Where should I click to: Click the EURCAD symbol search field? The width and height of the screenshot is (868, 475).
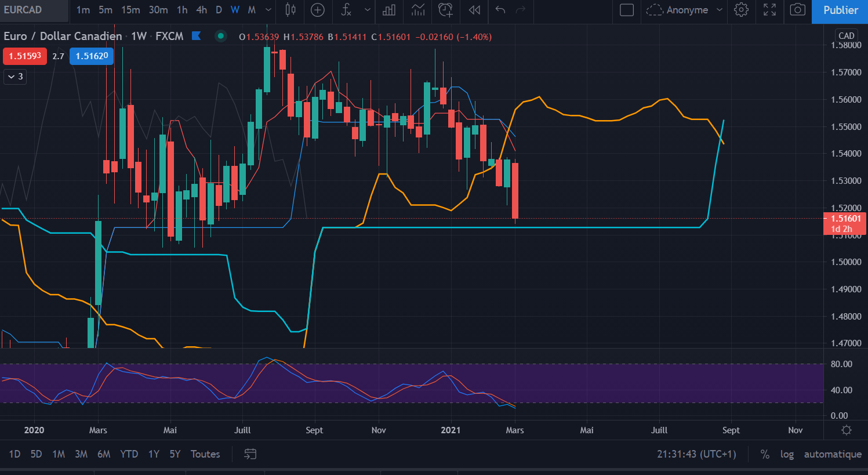[34, 10]
